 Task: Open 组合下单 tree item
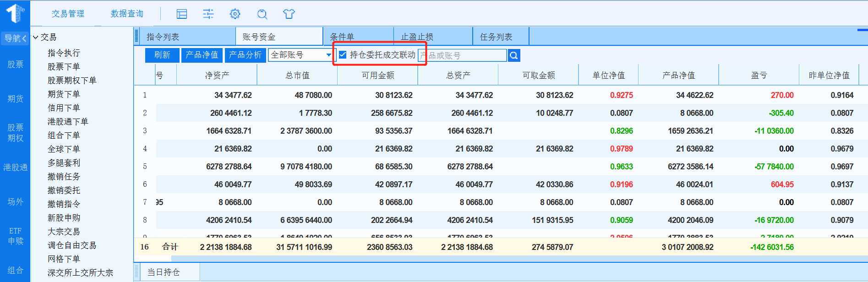pyautogui.click(x=64, y=136)
